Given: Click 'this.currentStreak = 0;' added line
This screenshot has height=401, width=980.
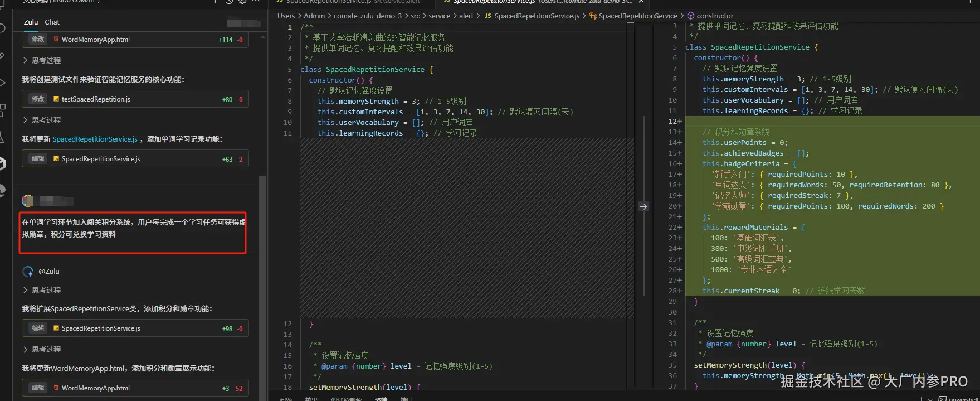Looking at the screenshot, I should click(x=783, y=291).
